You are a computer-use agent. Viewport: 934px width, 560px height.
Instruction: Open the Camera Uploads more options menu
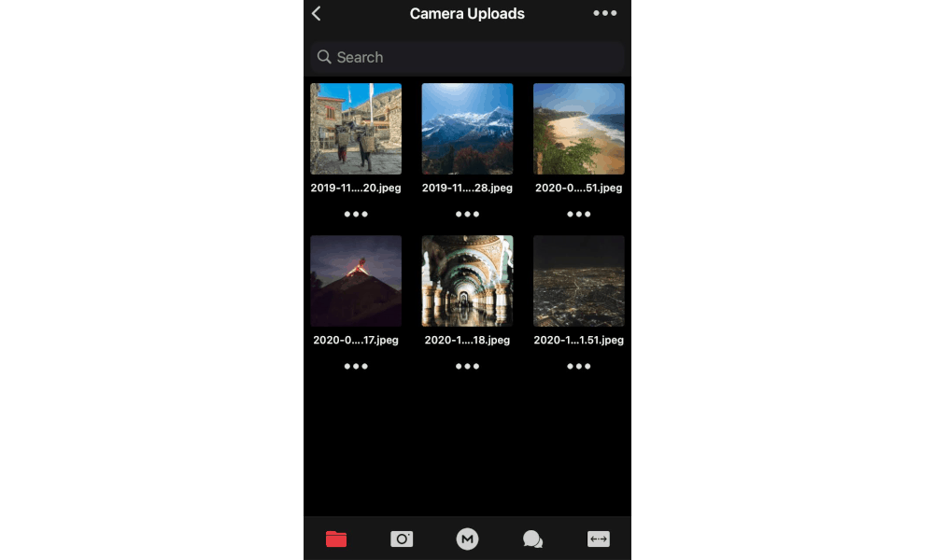[x=604, y=13]
